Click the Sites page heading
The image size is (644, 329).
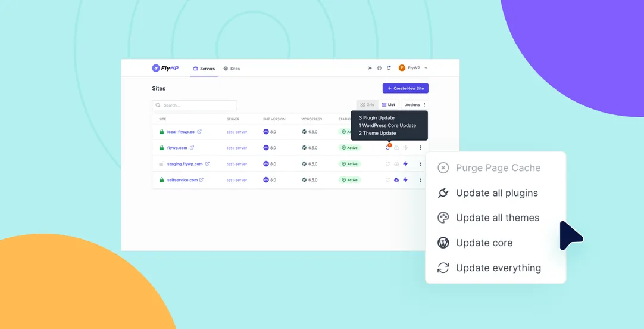coord(158,88)
